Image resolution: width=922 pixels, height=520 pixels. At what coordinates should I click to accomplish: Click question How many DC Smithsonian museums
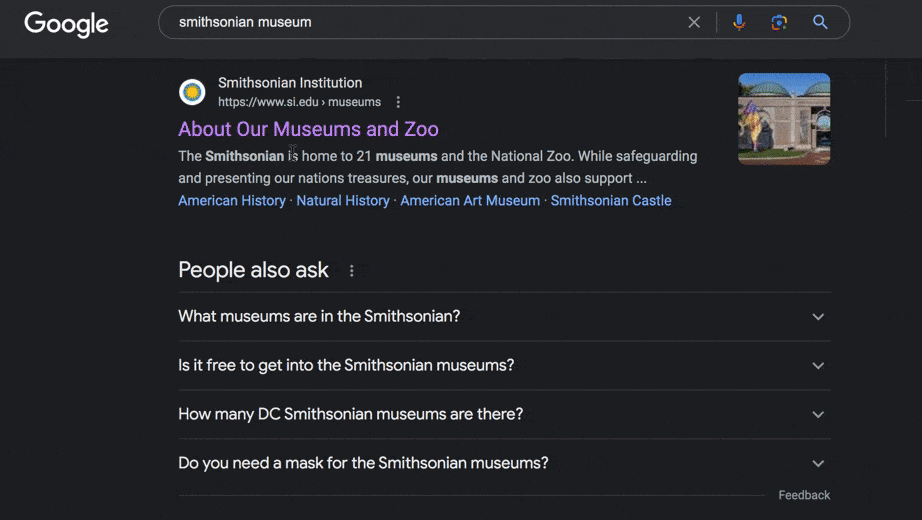(350, 414)
